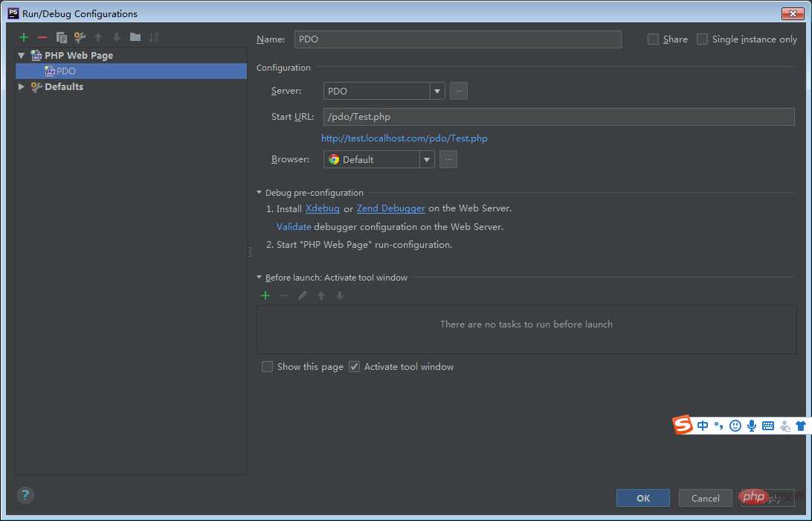The width and height of the screenshot is (812, 521).
Task: Check the Show this page option
Action: pos(267,366)
